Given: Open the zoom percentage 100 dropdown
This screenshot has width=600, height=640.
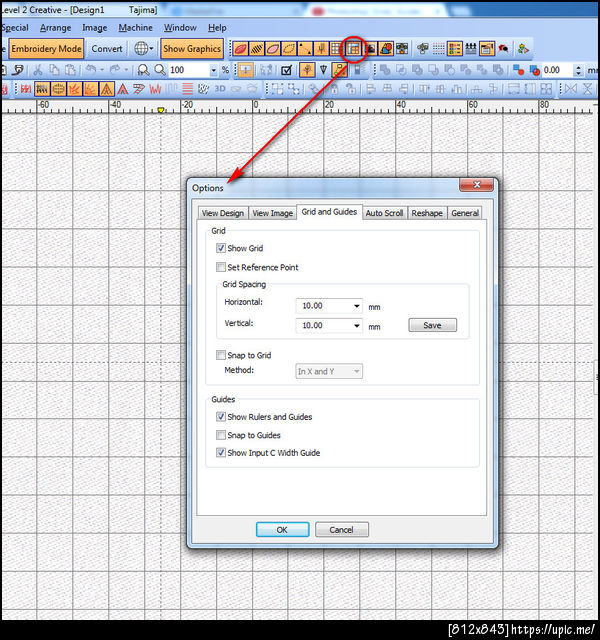Looking at the screenshot, I should point(213,70).
